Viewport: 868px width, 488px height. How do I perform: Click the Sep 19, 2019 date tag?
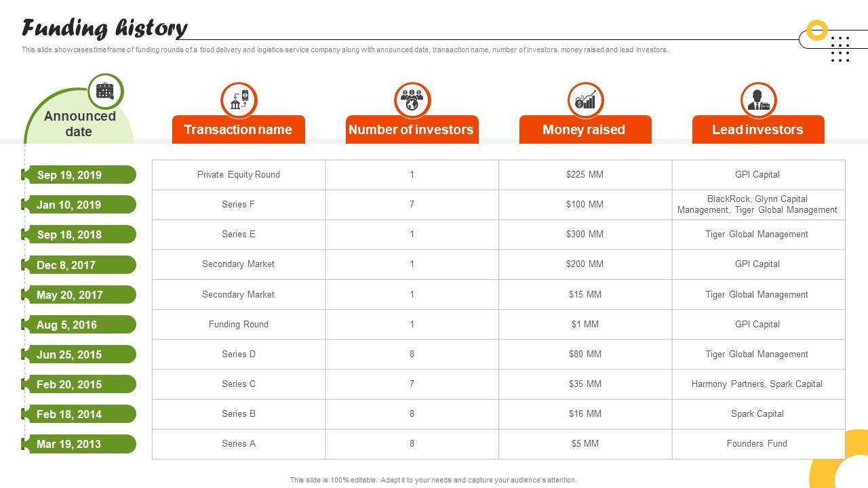pos(79,175)
